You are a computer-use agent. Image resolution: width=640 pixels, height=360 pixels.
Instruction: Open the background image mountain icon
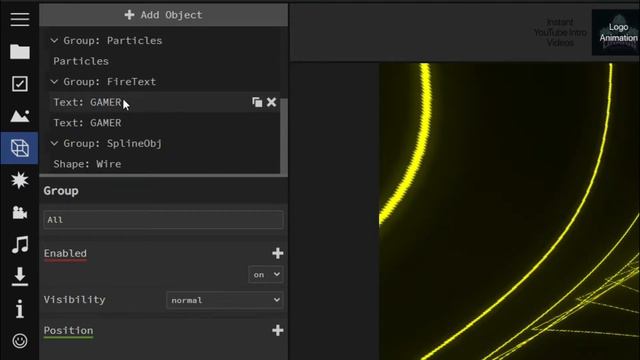[20, 116]
